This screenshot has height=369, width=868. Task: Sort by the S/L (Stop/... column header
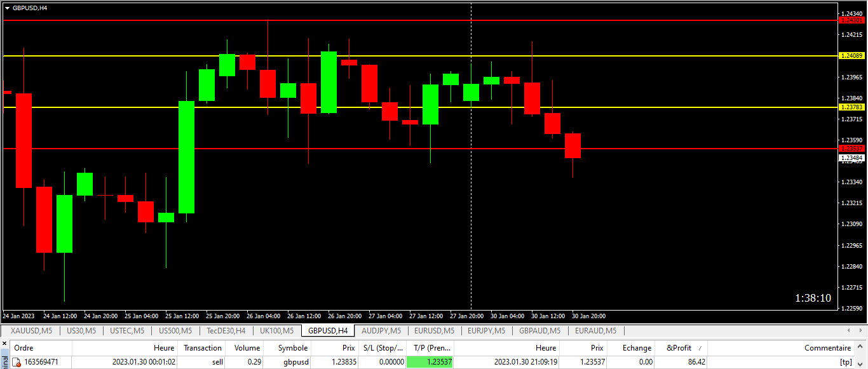[383, 348]
